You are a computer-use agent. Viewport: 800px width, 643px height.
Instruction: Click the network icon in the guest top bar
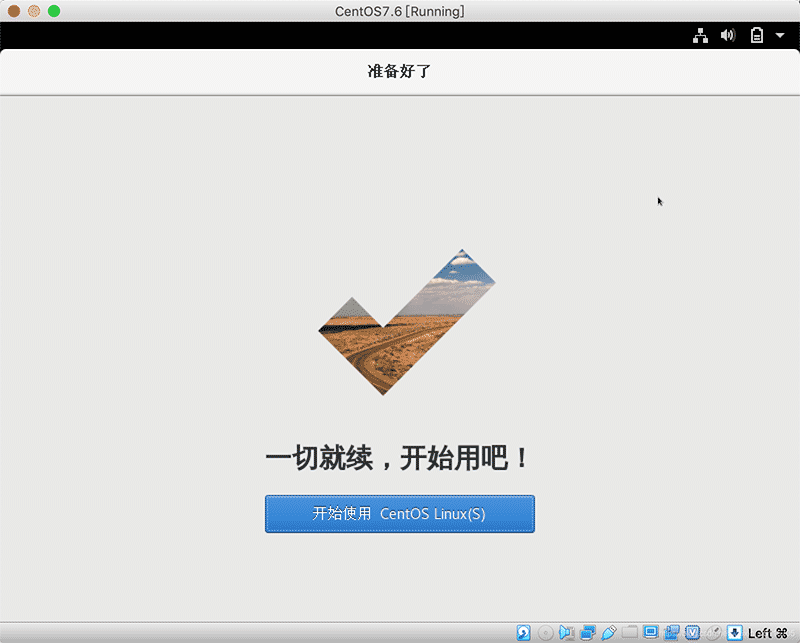coord(700,34)
